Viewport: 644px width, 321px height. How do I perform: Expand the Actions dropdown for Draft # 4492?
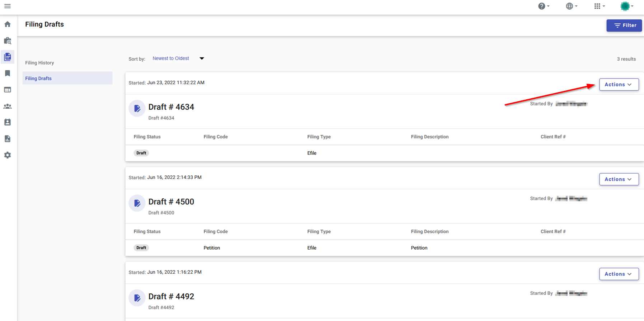(619, 274)
